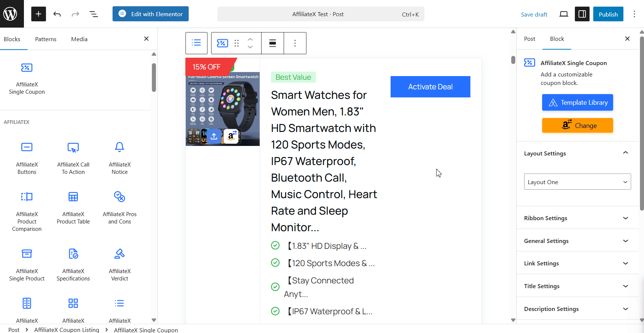Open the block Options three-dot menu
This screenshot has width=644, height=333.
(295, 43)
